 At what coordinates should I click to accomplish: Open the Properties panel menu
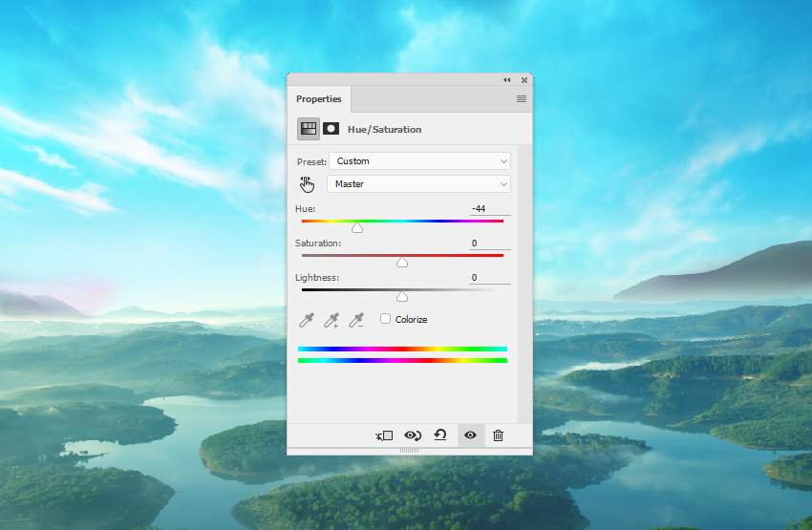(522, 99)
